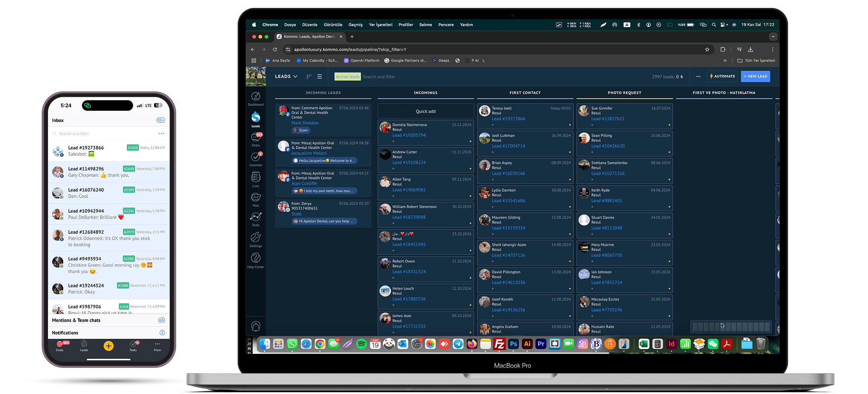This screenshot has height=394, width=868.
Task: Open Chrome apps grid in bookmarks bar
Action: tap(254, 61)
